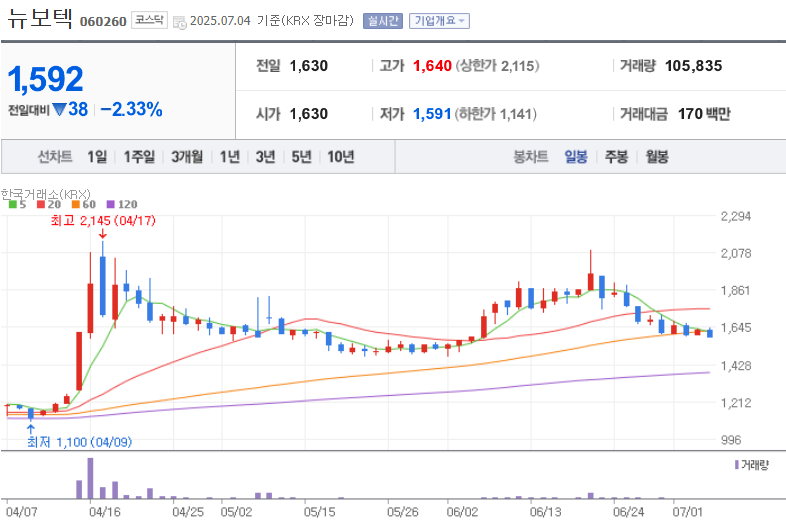
Task: Select the 3개월 line chart period
Action: [x=187, y=157]
